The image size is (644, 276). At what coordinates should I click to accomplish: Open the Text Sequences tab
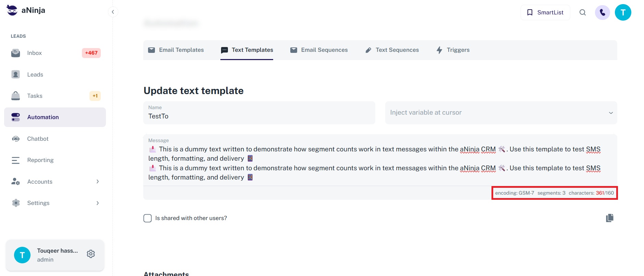(392, 50)
